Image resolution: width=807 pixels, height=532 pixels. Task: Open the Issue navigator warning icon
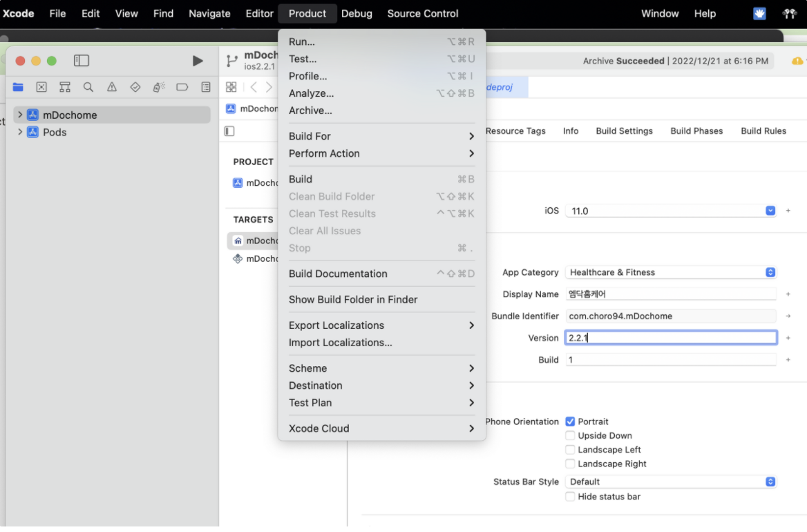point(112,87)
